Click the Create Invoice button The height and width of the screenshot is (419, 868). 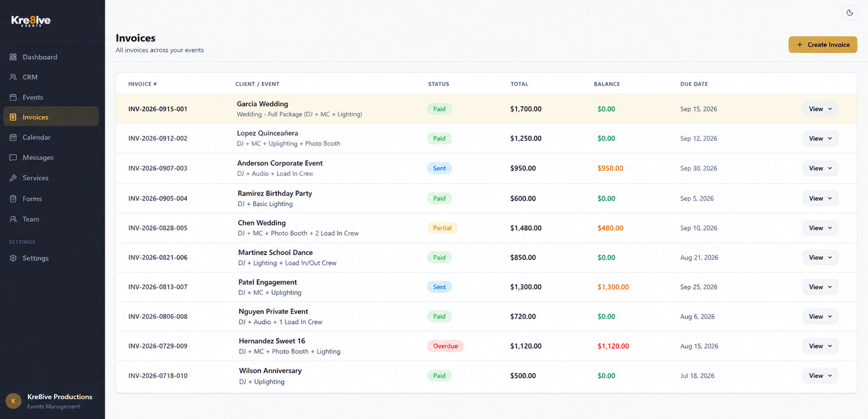[x=822, y=45]
